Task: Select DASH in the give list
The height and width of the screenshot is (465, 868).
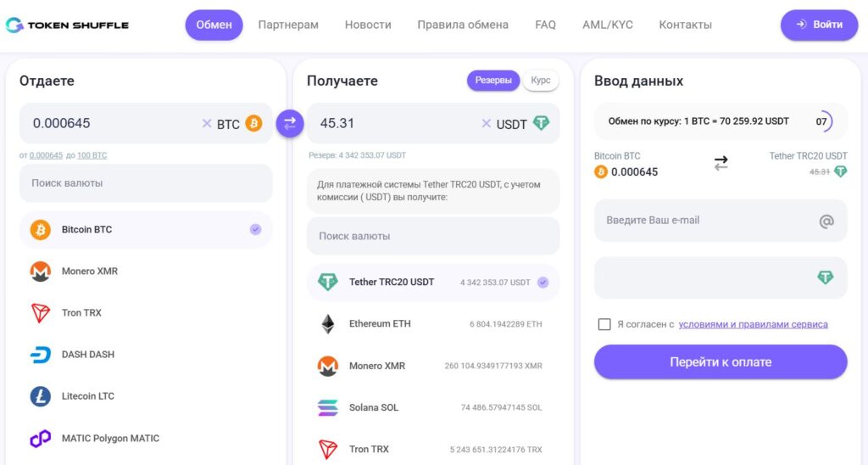Action: tap(87, 355)
